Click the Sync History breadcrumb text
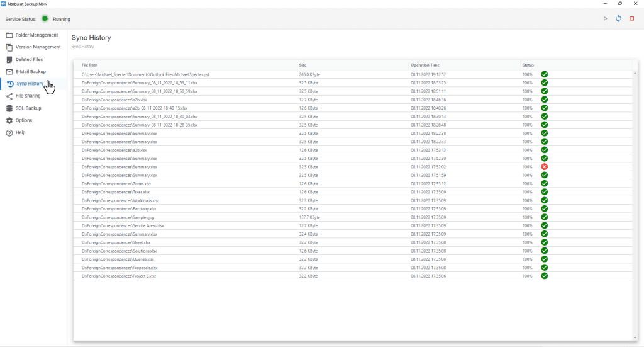 coord(82,47)
